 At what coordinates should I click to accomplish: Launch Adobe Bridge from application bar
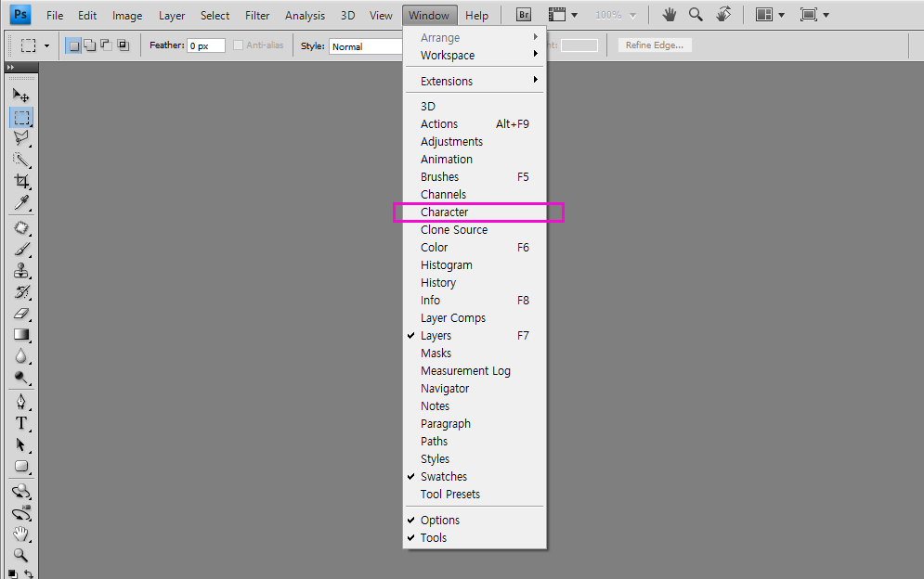coord(523,15)
